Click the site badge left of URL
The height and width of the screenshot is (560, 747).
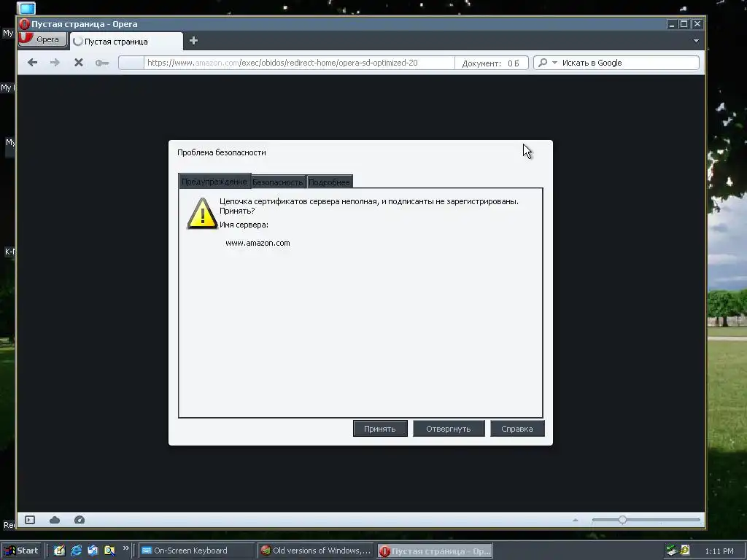[x=131, y=63]
